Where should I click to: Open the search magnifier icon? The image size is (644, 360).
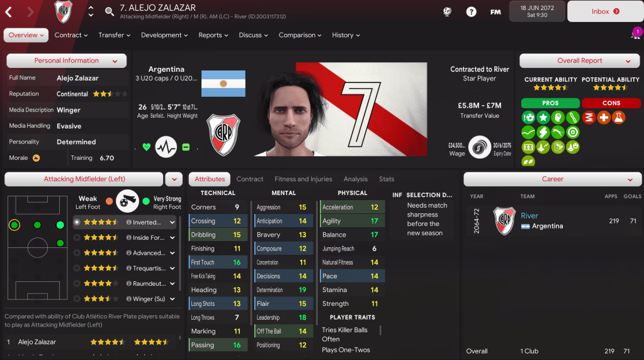point(110,11)
